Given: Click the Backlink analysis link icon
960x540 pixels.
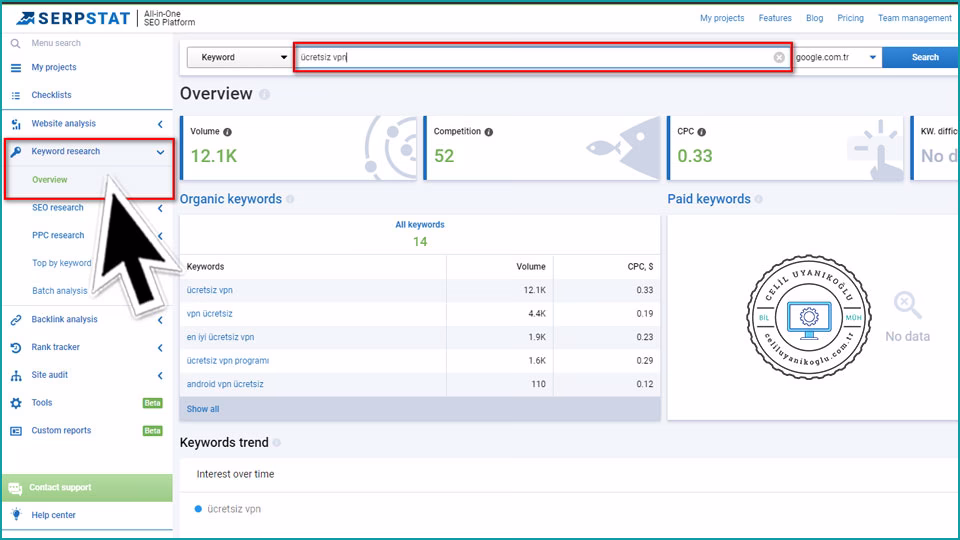Looking at the screenshot, I should pyautogui.click(x=15, y=320).
